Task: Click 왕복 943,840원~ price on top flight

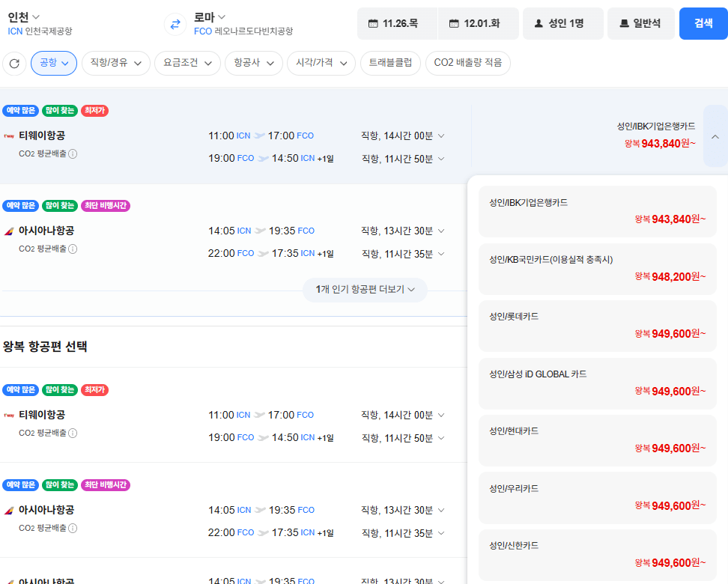Action: pyautogui.click(x=660, y=144)
